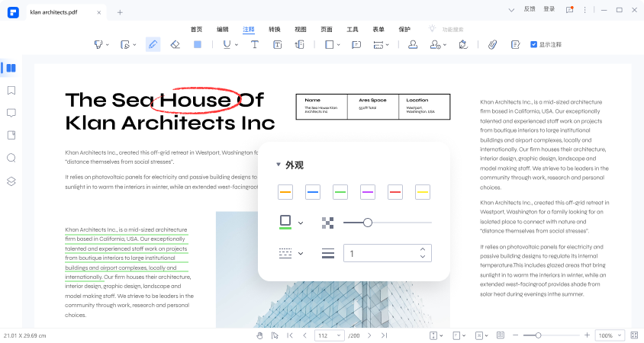Open the search sidebar icon

11,159
